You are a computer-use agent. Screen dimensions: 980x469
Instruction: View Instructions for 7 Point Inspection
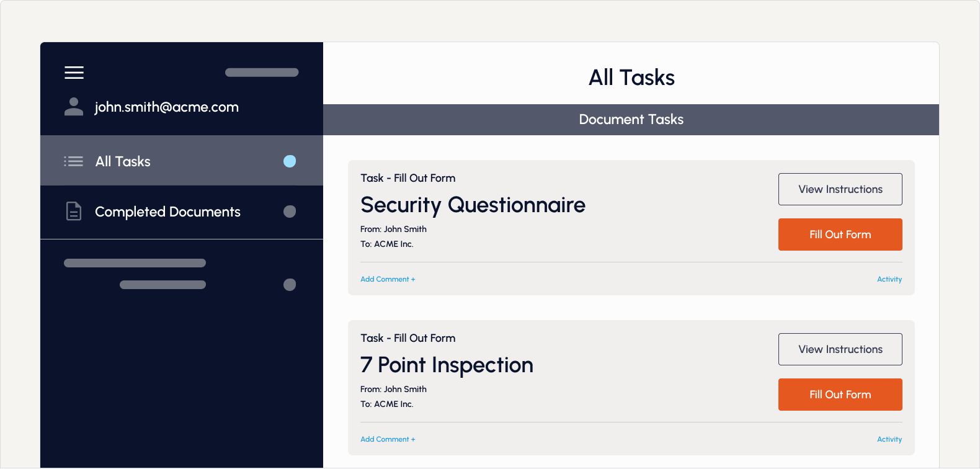click(x=840, y=349)
